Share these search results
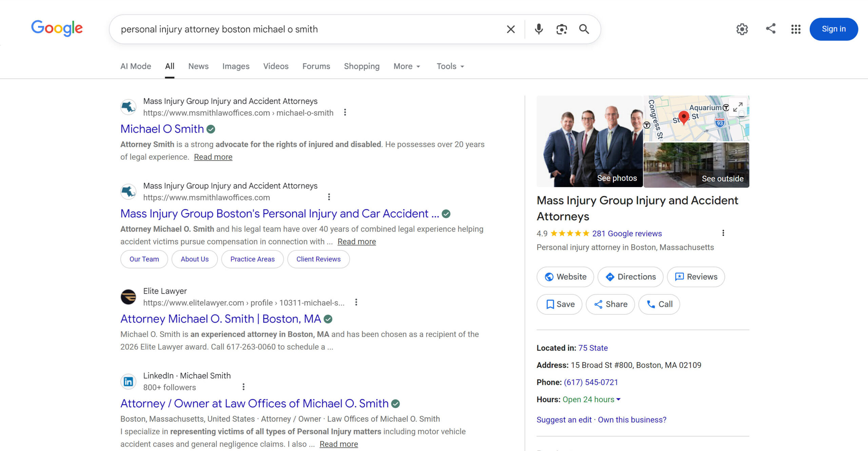Viewport: 868px width, 451px height. [770, 29]
